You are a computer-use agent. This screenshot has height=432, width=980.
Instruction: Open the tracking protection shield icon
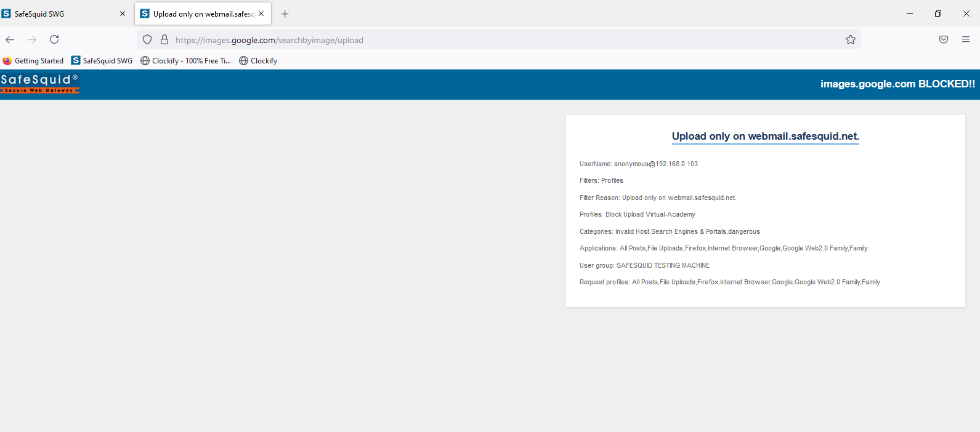[147, 40]
